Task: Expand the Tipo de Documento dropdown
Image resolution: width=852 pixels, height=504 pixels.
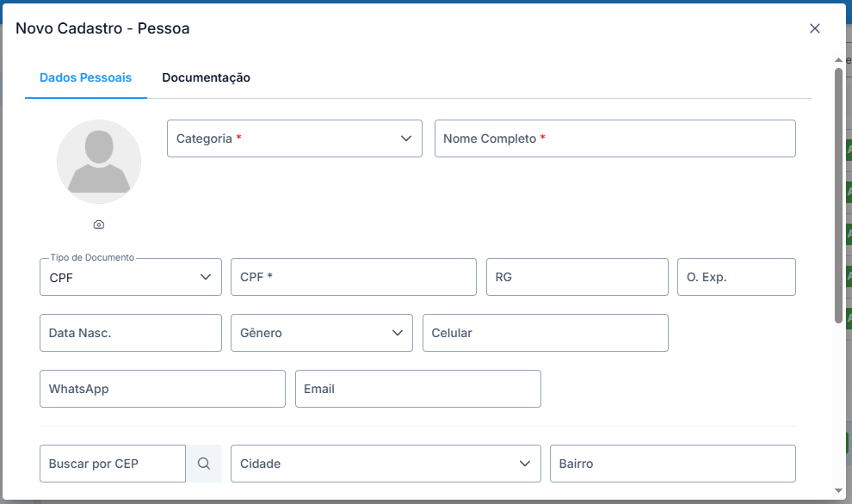Action: [131, 277]
